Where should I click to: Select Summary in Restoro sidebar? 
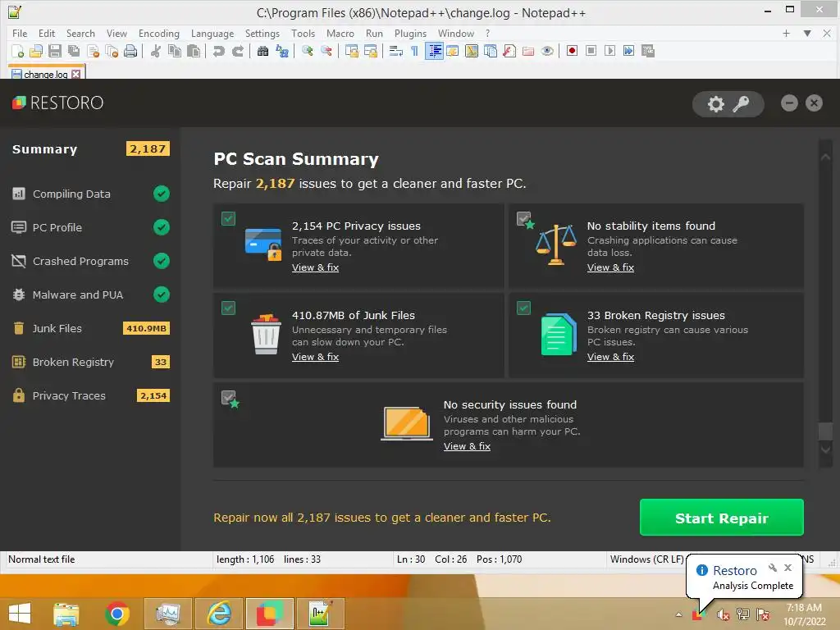coord(90,149)
